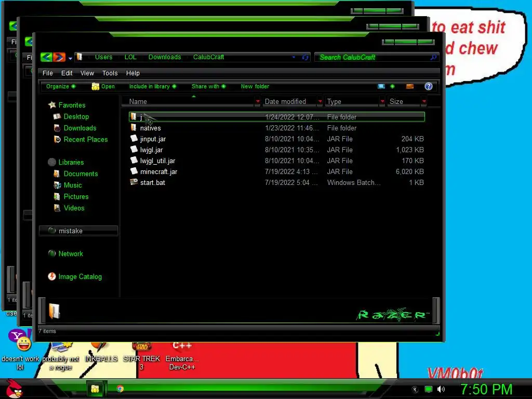Refresh the CalubCraft folder view

[305, 57]
